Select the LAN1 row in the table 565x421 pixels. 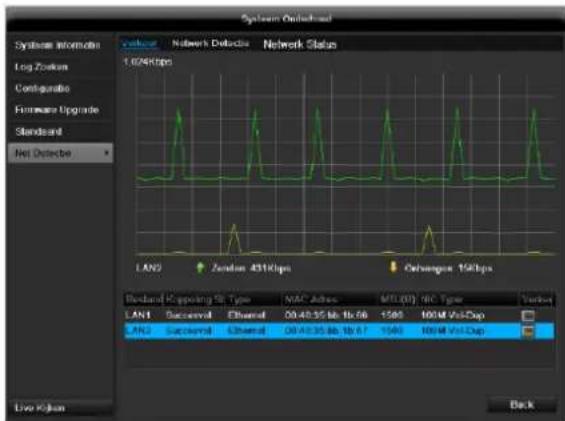[x=339, y=315]
